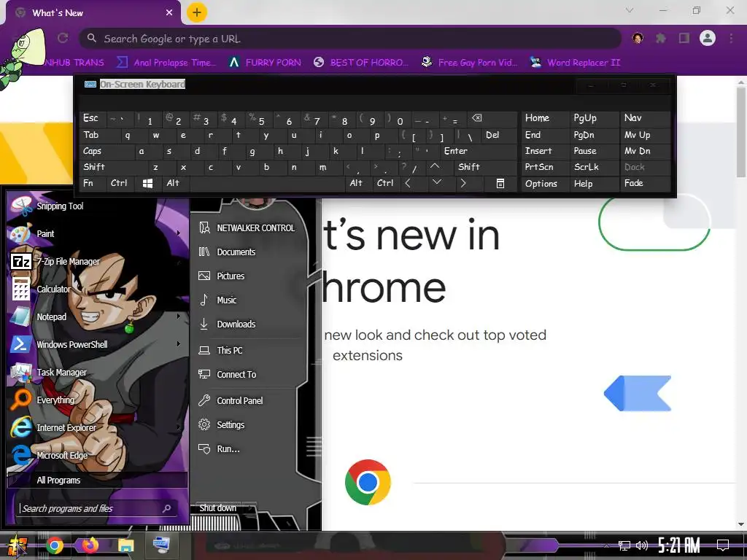The image size is (747, 560).
Task: Open the Chrome profile avatar
Action: point(708,38)
